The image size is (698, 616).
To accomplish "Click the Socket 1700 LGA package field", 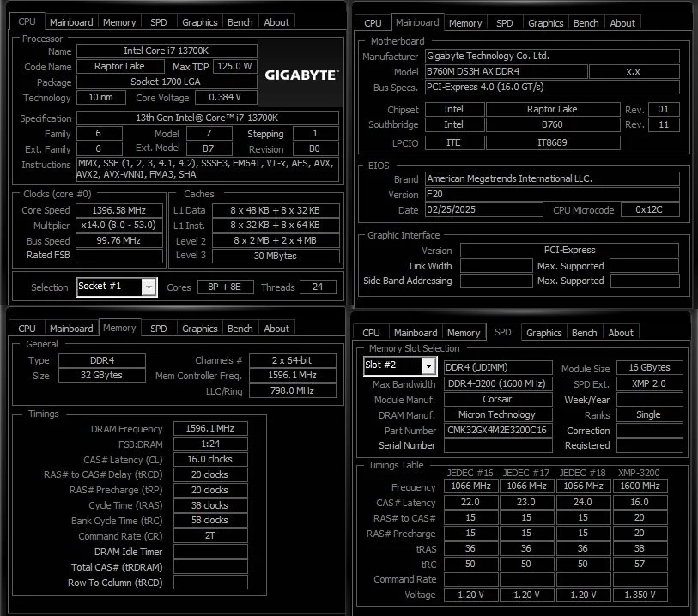I will pyautogui.click(x=167, y=82).
